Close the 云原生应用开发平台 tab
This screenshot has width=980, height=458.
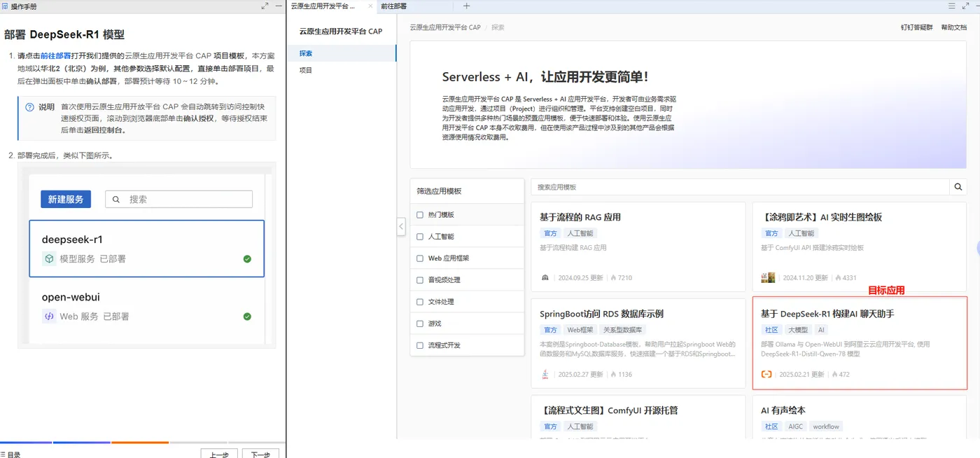(x=371, y=6)
